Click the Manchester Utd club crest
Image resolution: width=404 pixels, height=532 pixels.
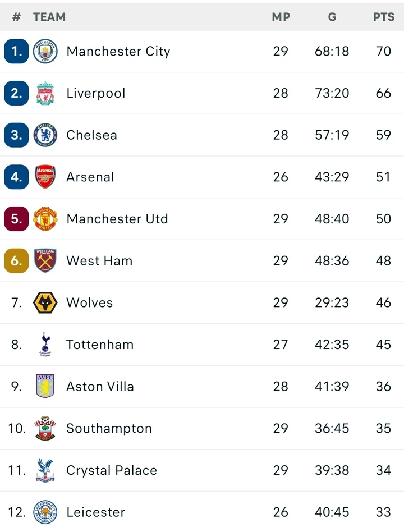pyautogui.click(x=45, y=219)
